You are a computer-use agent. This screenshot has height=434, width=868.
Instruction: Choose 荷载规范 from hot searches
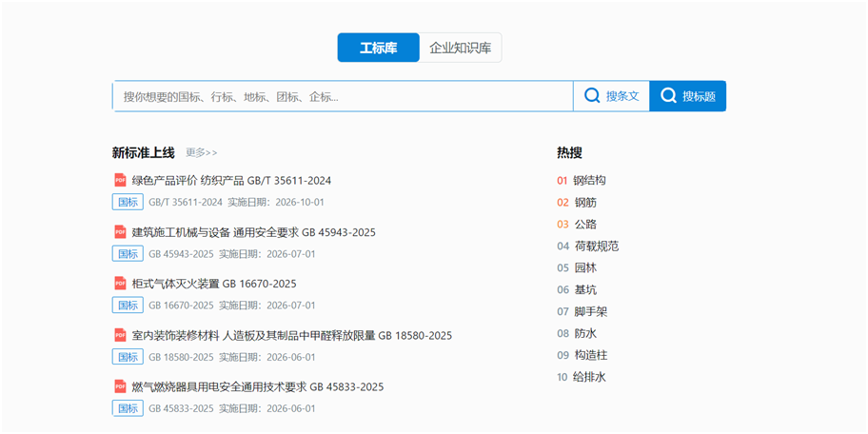(x=596, y=246)
